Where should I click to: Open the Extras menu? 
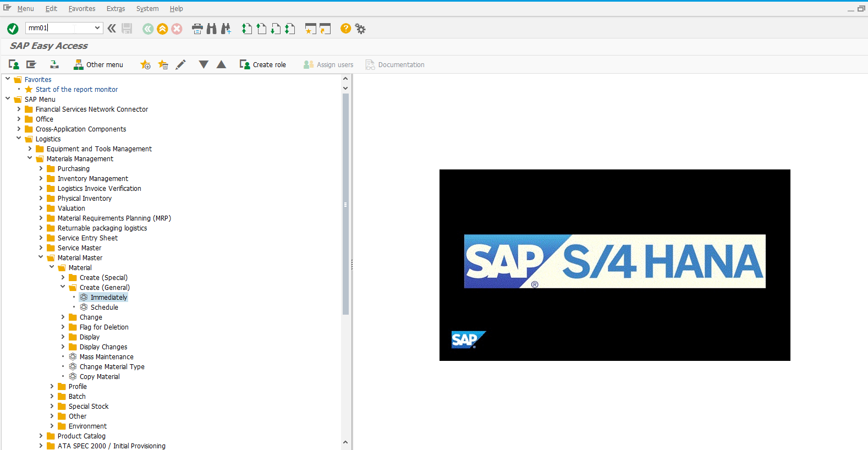click(116, 9)
